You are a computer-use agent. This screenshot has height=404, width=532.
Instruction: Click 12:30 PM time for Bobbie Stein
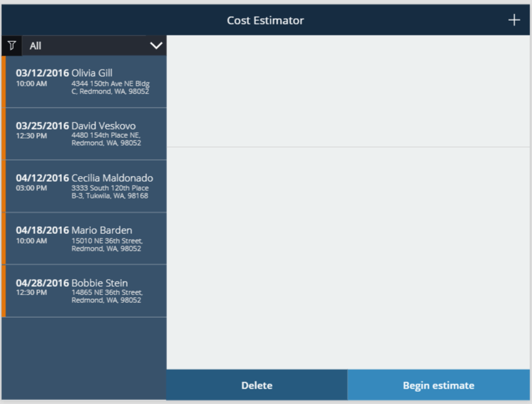31,292
